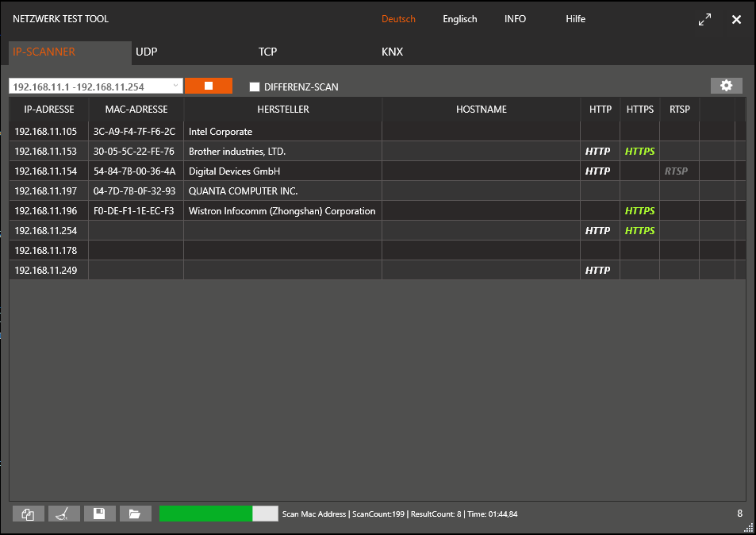
Task: Open the Hilfe menu
Action: coord(575,19)
